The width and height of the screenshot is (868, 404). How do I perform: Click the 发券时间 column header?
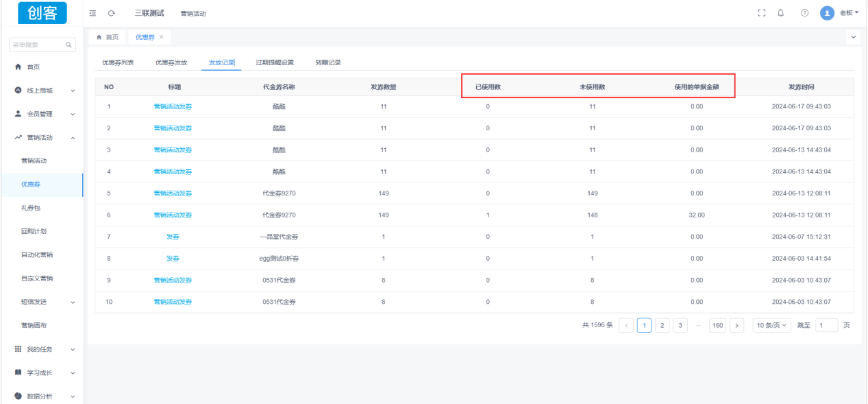[801, 87]
